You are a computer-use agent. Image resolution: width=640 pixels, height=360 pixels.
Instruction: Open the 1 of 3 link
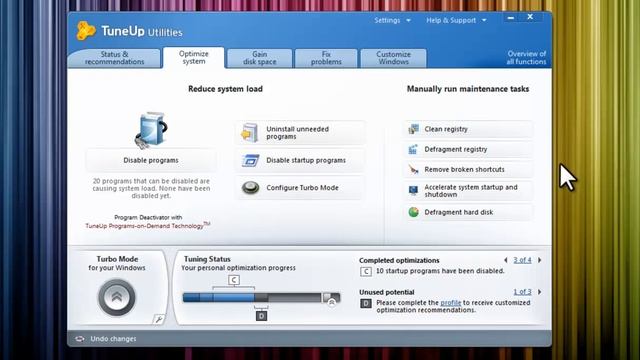(x=522, y=292)
